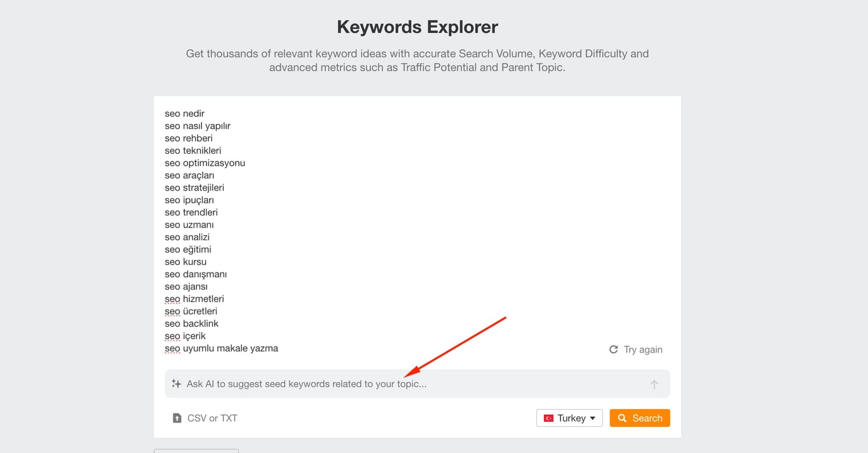Click the country dropdown caret arrow

[593, 418]
